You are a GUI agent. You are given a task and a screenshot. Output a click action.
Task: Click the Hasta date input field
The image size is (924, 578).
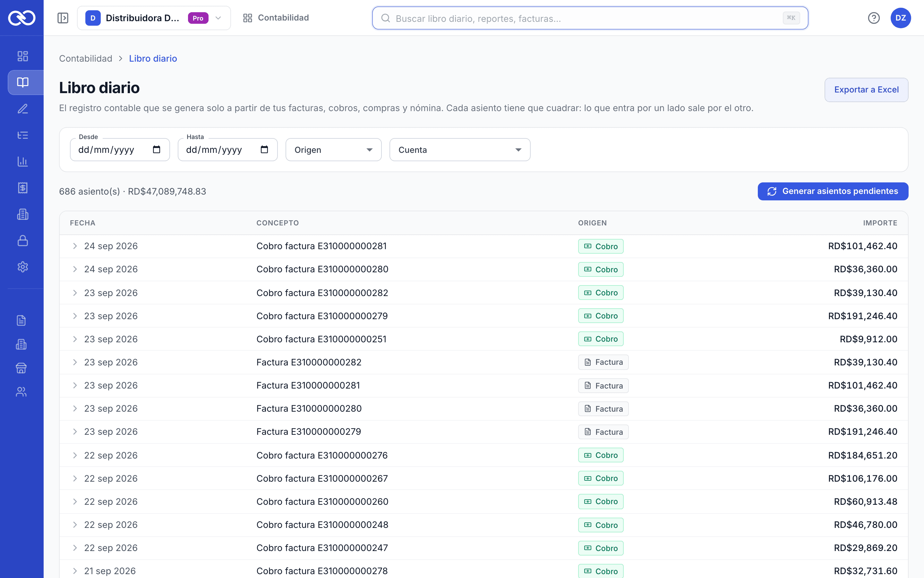coord(227,150)
